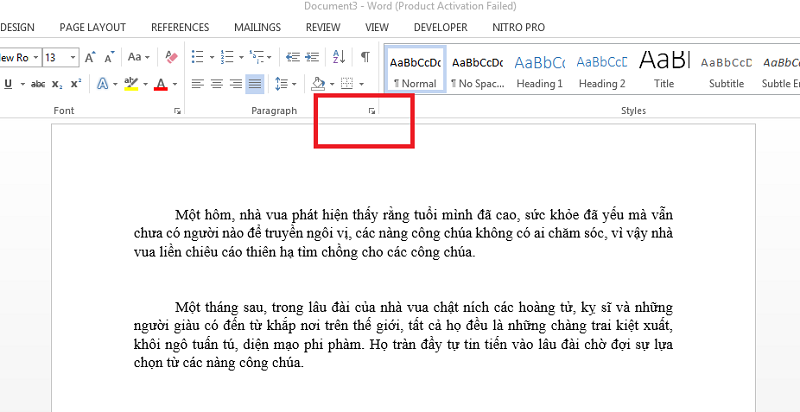Toggle the Justify alignment button
The height and width of the screenshot is (412, 800).
coord(255,84)
